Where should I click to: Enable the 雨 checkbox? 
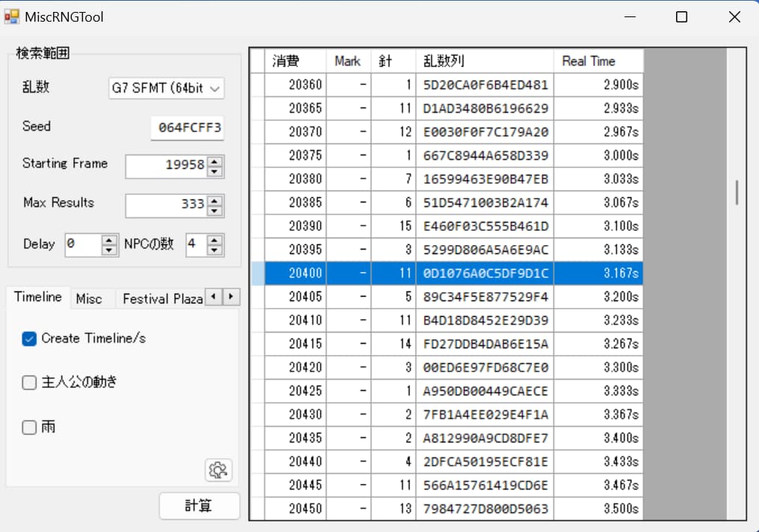29,427
